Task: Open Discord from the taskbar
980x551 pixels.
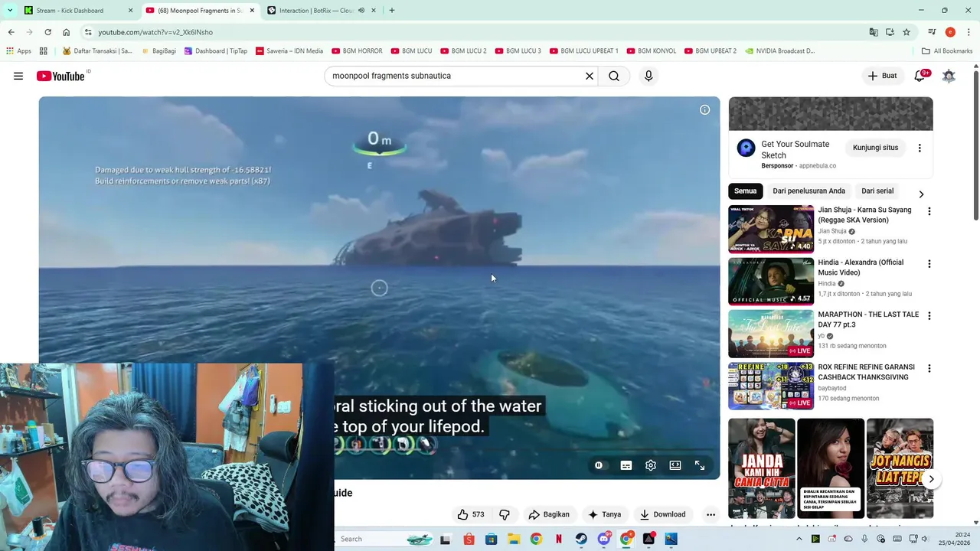Action: point(604,539)
